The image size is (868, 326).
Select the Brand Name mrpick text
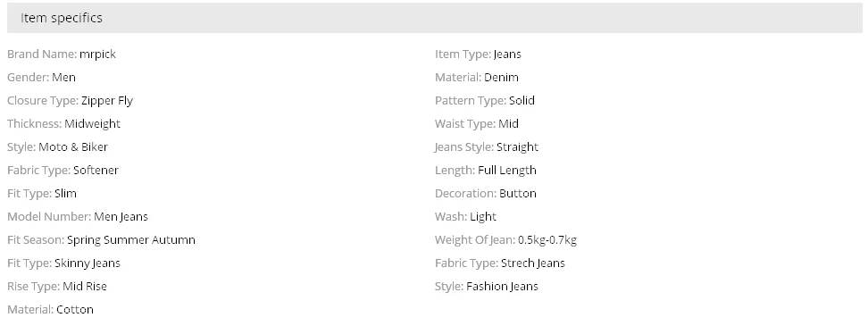(62, 54)
